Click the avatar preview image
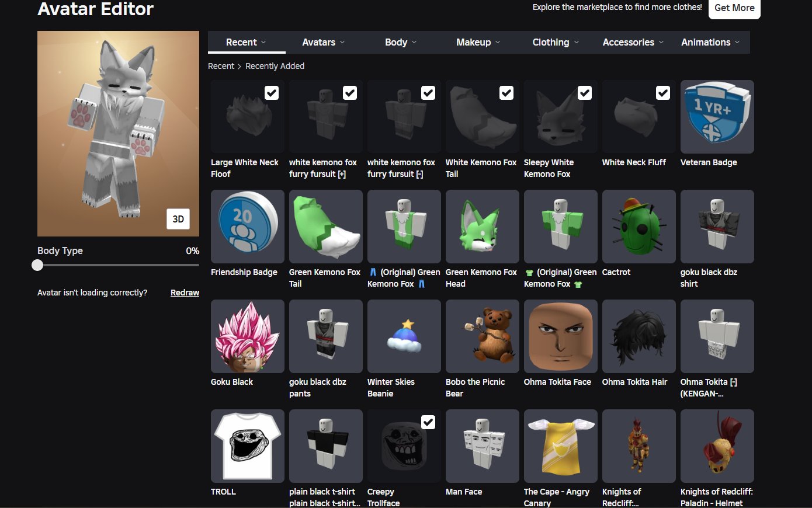This screenshot has height=508, width=812. pyautogui.click(x=118, y=134)
